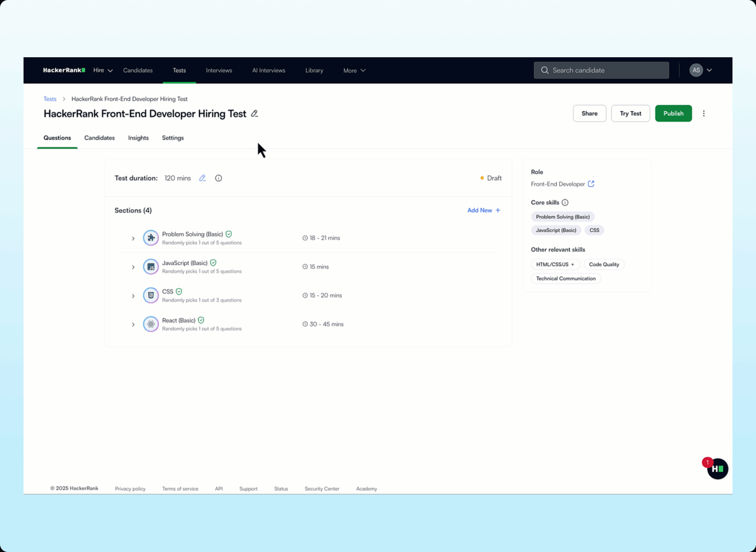Open the Hire product dropdown
The height and width of the screenshot is (552, 756).
tap(103, 71)
